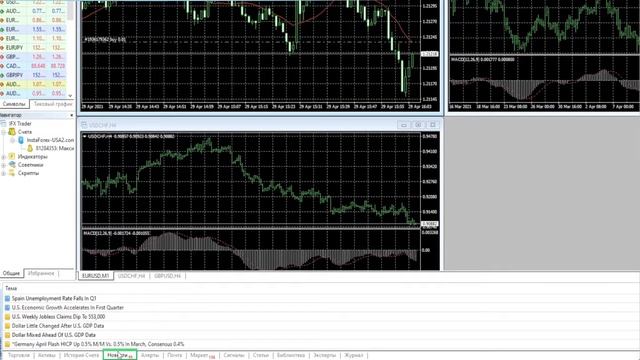Collapse the Счета tree node
The image size is (640, 360).
click(4, 132)
